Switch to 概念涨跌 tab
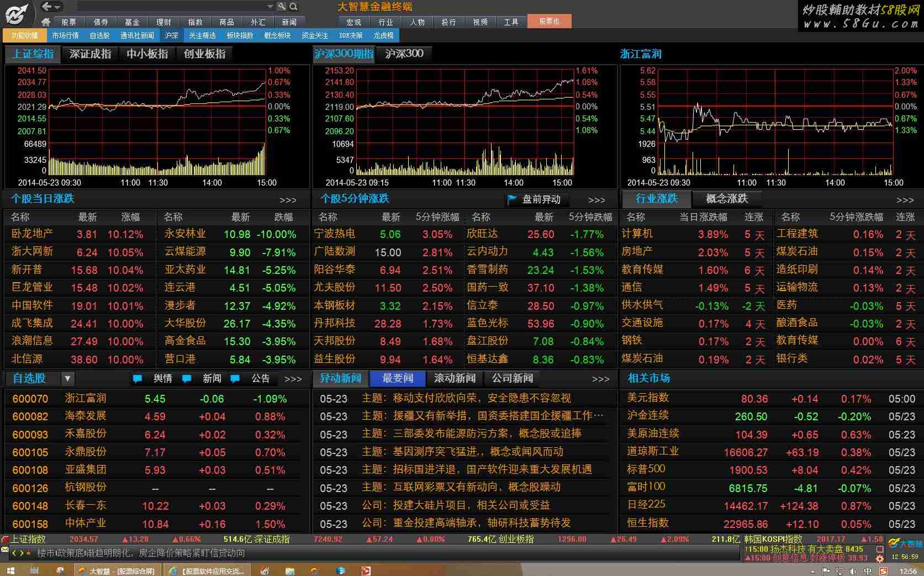The height and width of the screenshot is (576, 924). 727,199
